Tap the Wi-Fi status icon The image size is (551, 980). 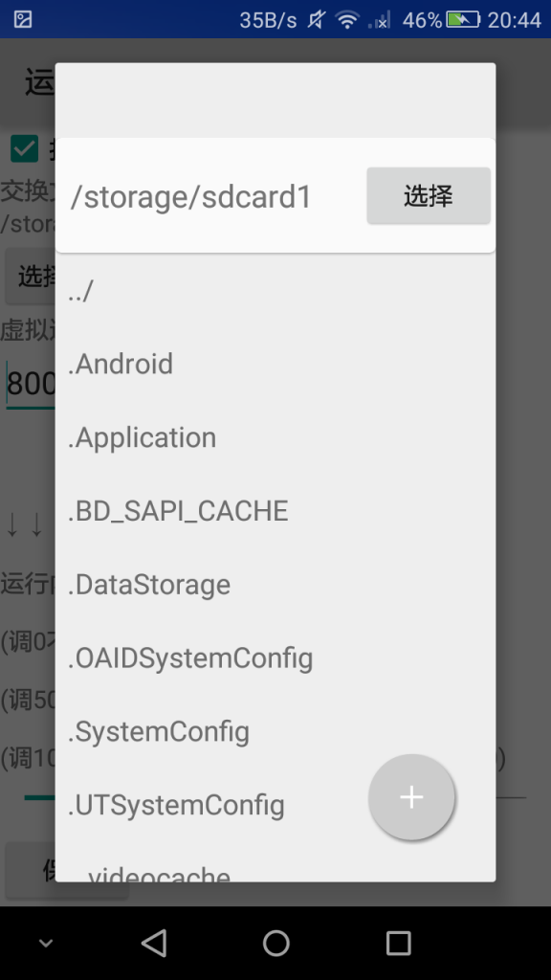coord(346,20)
